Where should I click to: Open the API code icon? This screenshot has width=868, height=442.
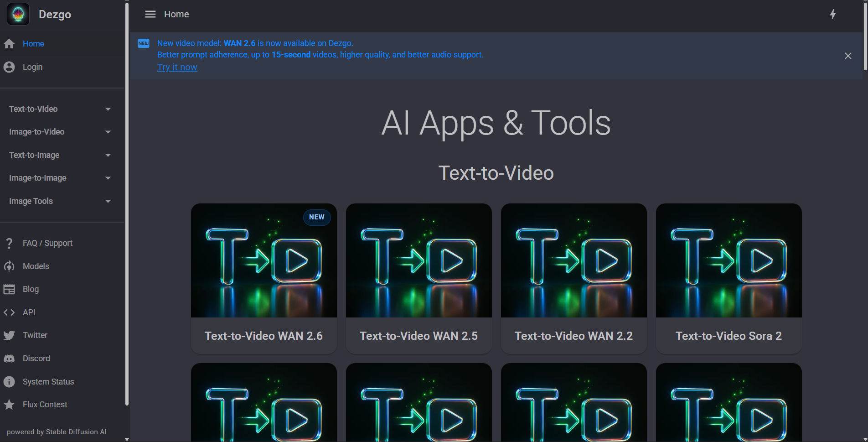coord(9,312)
